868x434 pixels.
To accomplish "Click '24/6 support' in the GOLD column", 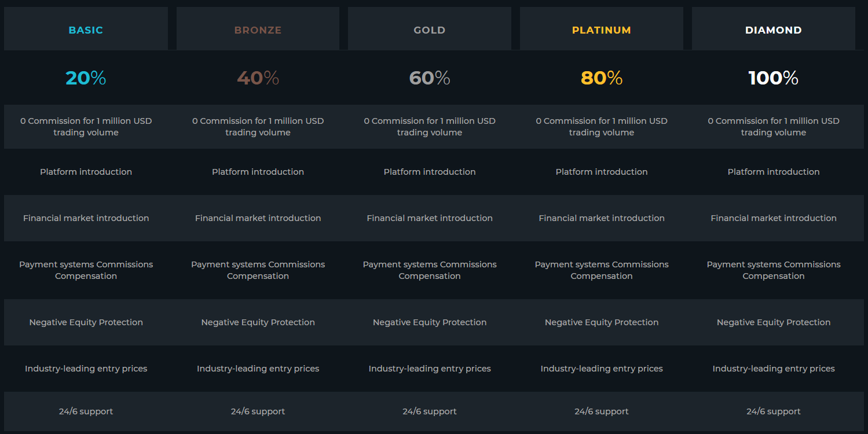I will (x=430, y=411).
